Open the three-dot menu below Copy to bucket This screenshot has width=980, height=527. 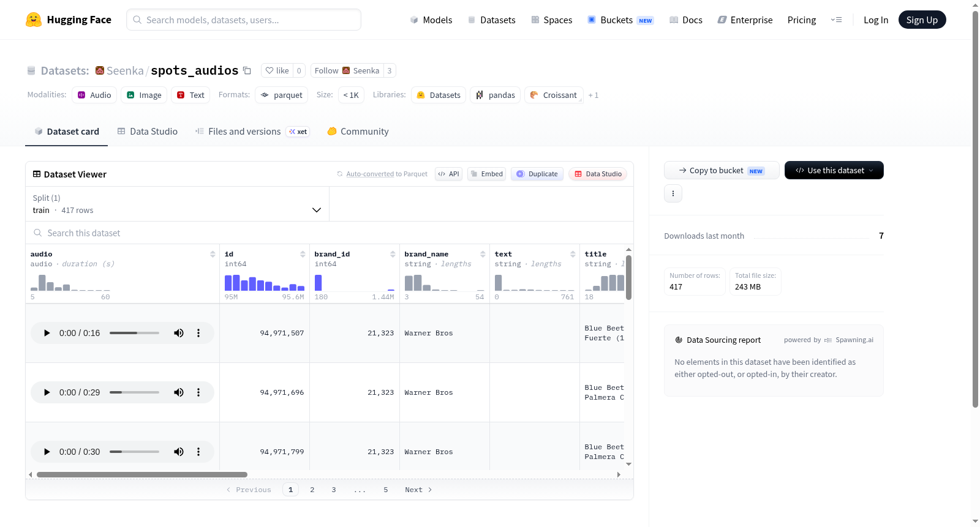click(673, 193)
